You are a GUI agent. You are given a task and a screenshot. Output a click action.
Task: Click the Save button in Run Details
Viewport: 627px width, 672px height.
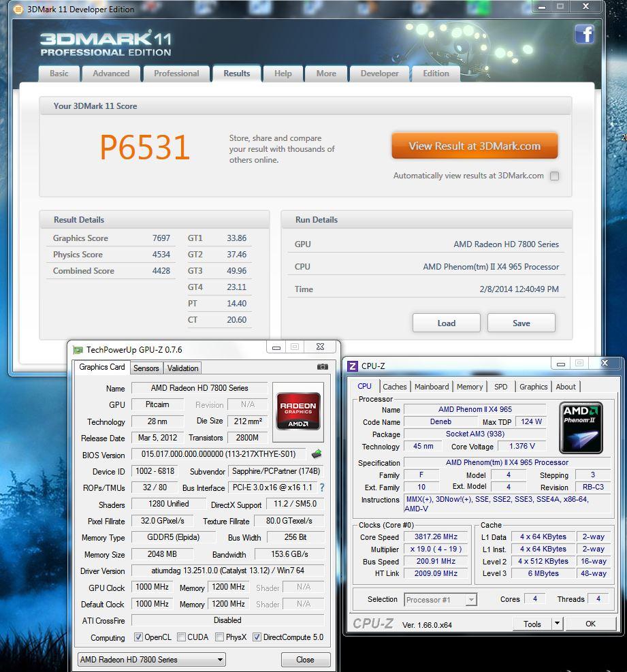point(521,323)
